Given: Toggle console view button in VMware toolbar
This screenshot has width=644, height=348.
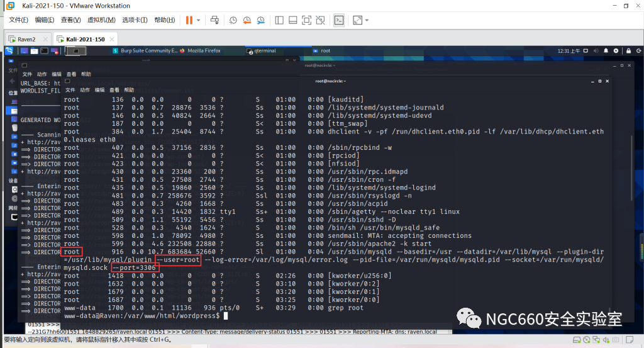Looking at the screenshot, I should pos(339,20).
